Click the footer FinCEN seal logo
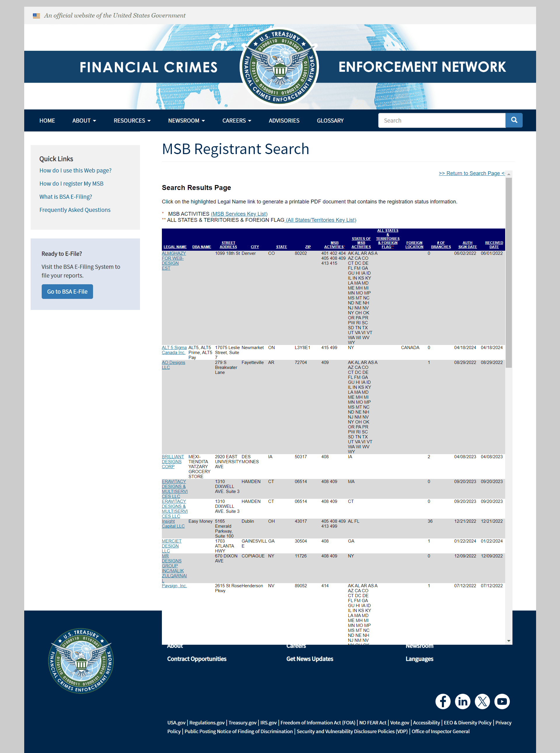Viewport: 560px width, 753px height. pos(81,660)
